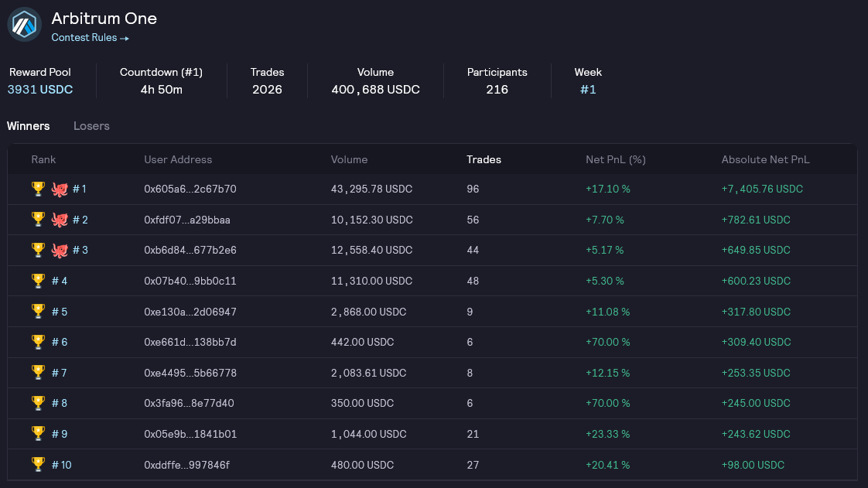Click the 216 participants count
The image size is (868, 488).
pyautogui.click(x=497, y=90)
